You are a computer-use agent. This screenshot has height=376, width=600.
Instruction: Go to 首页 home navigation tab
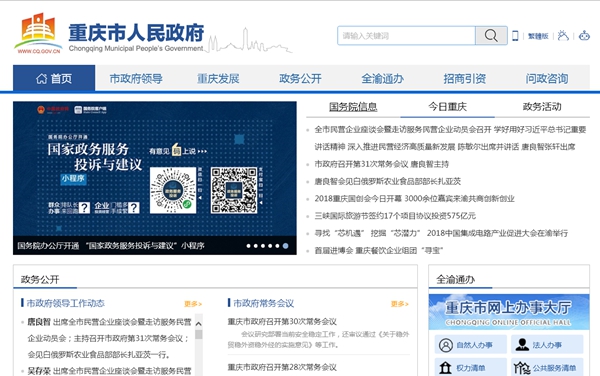[x=54, y=78]
